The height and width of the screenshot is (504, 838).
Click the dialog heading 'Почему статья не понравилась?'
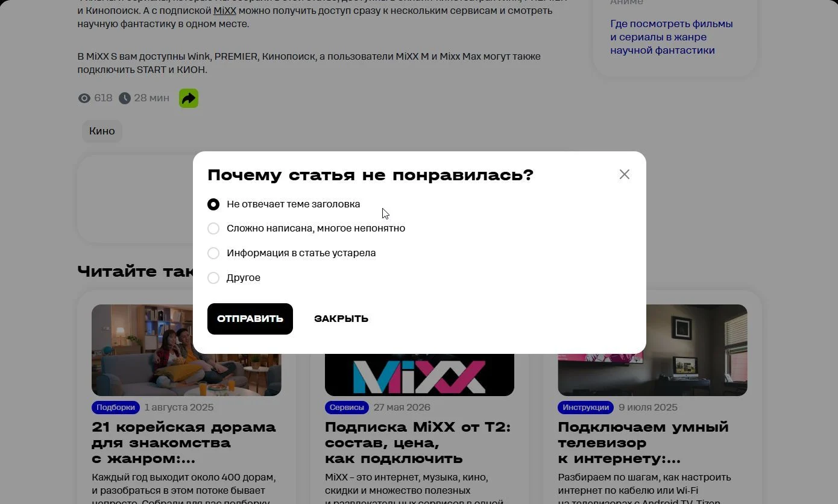(370, 175)
